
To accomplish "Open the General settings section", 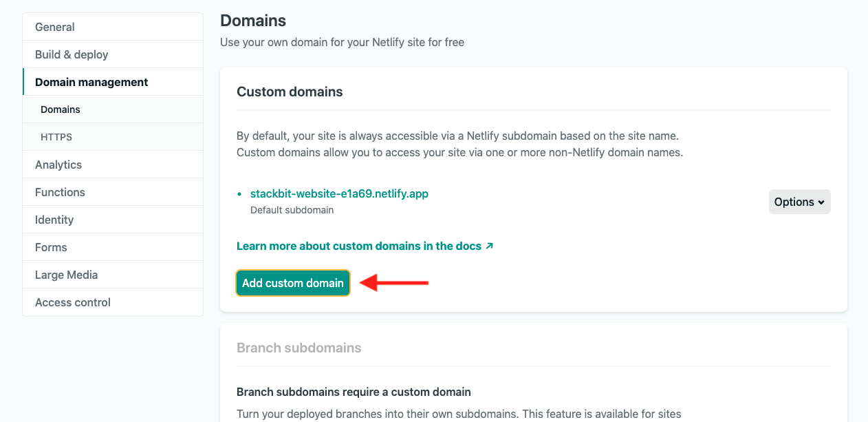I will [113, 27].
